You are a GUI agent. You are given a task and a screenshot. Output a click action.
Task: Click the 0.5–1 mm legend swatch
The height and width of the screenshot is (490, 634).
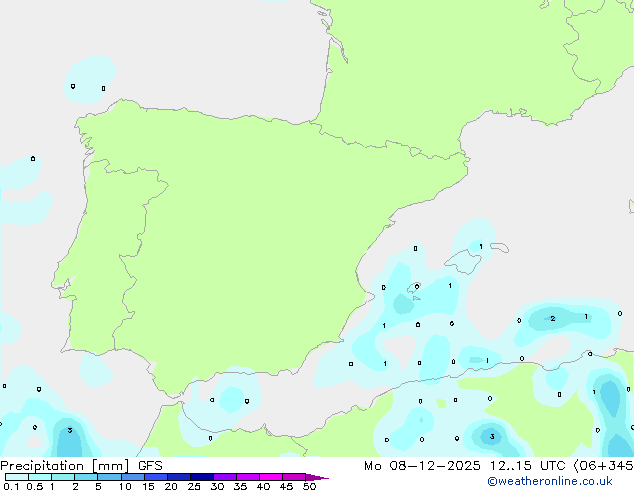point(40,477)
